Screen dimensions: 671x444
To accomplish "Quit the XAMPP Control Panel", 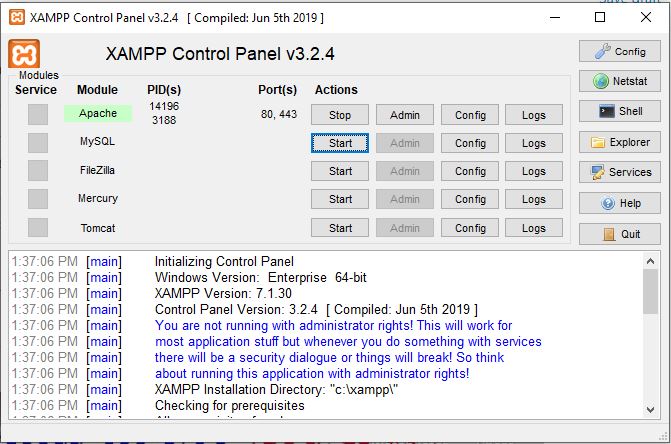I will coord(619,234).
